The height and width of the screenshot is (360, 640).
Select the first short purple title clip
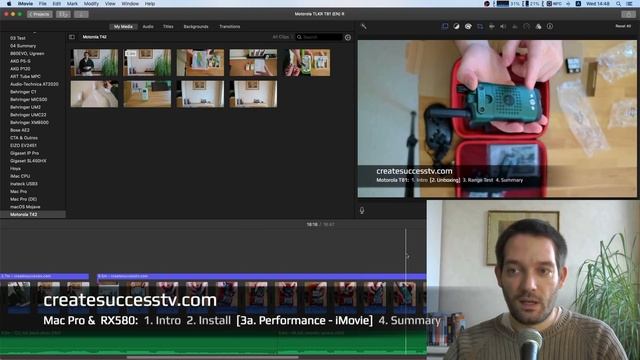tap(44, 276)
